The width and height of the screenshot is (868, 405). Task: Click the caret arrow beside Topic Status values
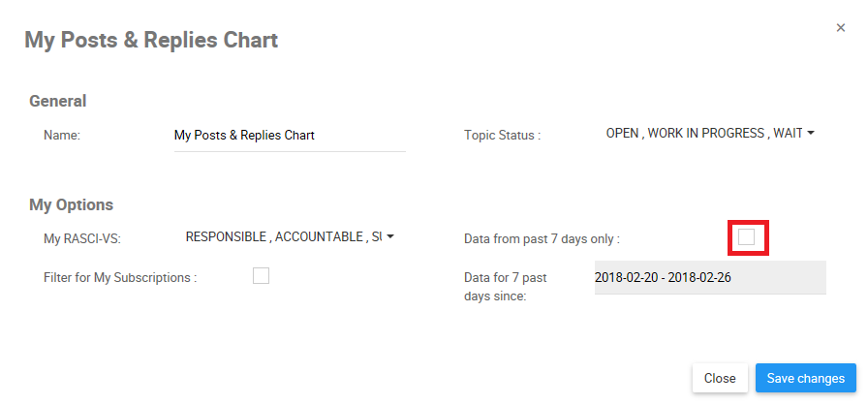point(810,134)
